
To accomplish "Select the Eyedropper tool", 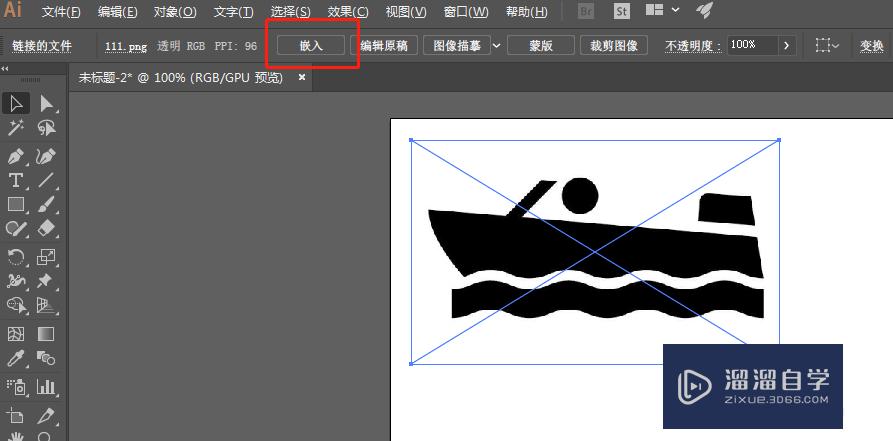I will (16, 358).
